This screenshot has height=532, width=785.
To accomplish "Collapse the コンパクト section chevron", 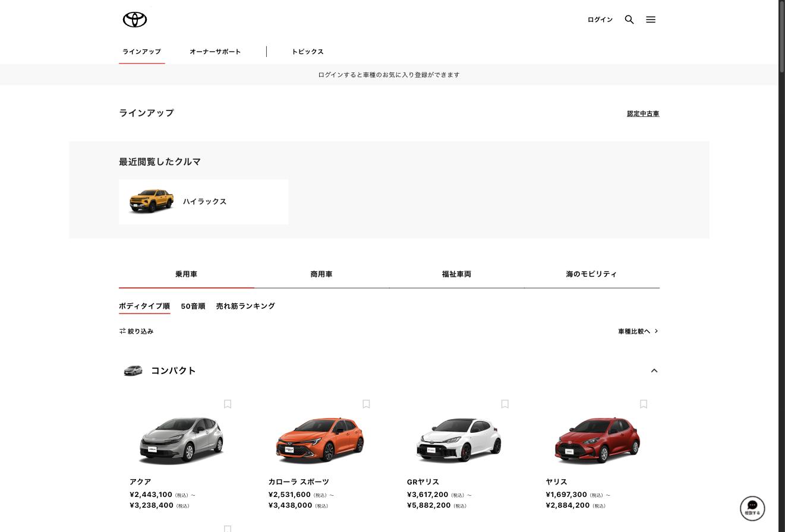I will pos(654,370).
